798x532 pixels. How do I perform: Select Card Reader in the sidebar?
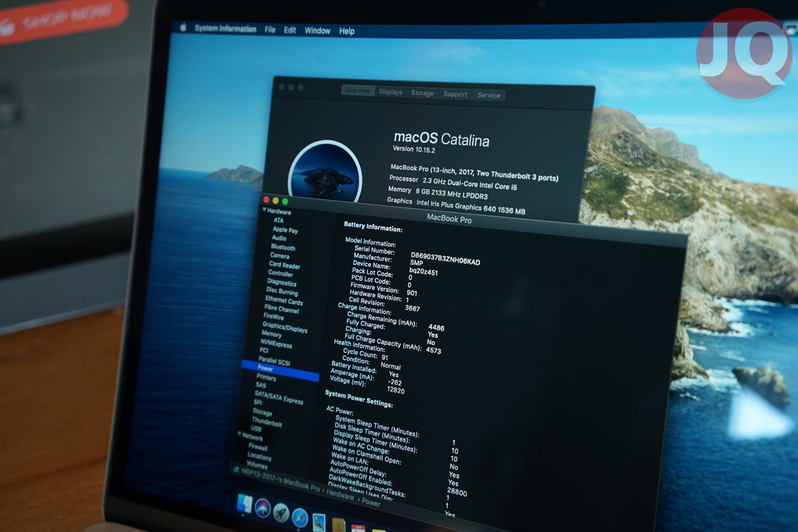[x=284, y=265]
